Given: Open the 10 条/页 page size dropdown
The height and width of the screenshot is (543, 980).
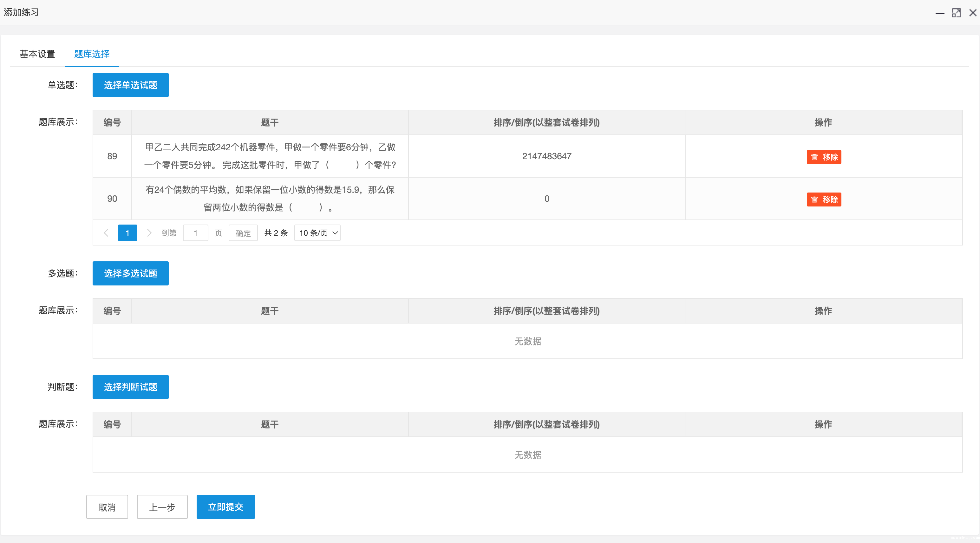Looking at the screenshot, I should [x=318, y=233].
